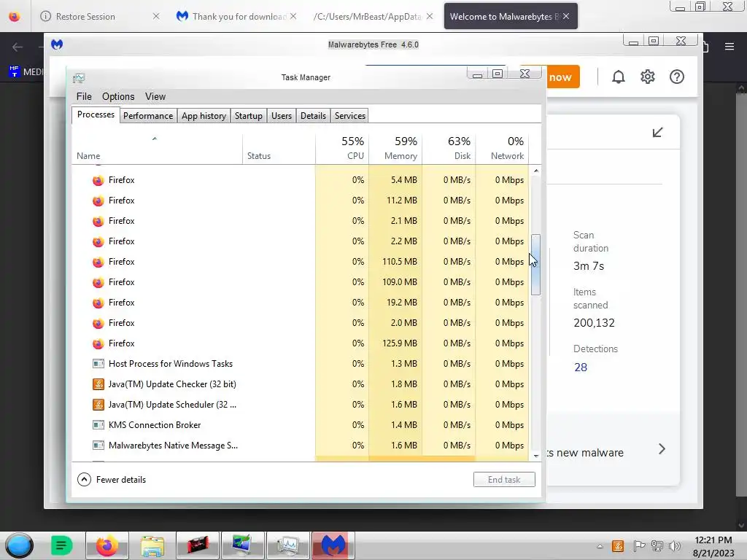Close the Restore Session tab

coord(156,16)
